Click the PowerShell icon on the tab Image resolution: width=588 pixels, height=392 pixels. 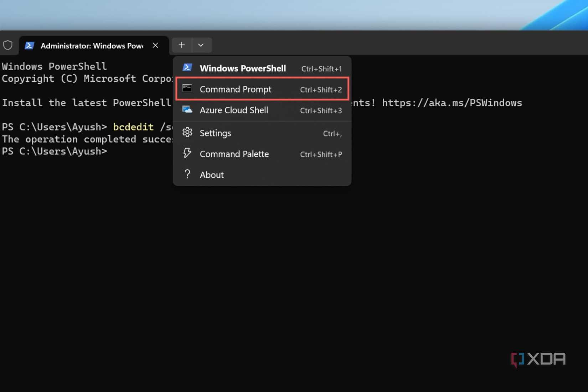click(29, 46)
